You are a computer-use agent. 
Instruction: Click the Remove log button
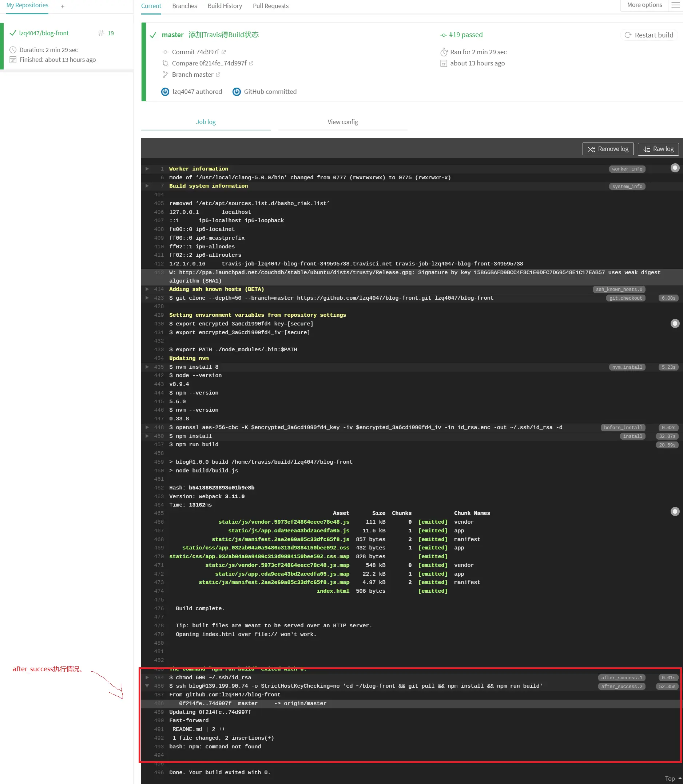608,149
